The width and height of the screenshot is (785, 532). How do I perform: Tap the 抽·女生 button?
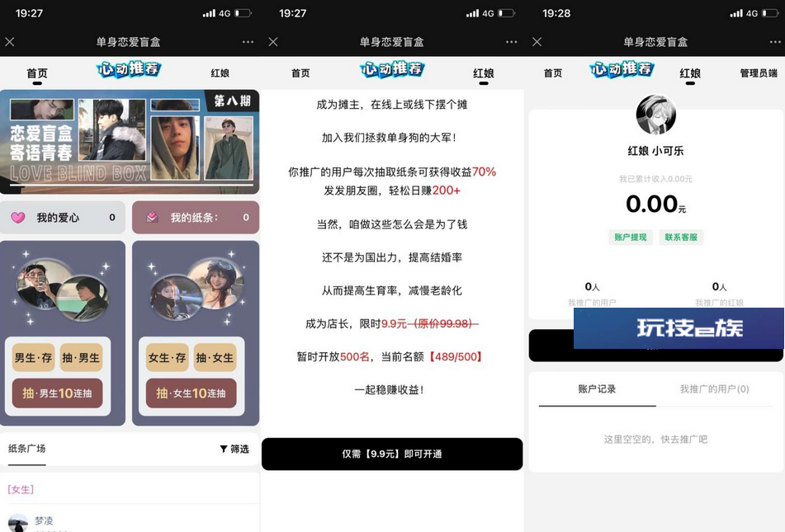click(x=215, y=357)
